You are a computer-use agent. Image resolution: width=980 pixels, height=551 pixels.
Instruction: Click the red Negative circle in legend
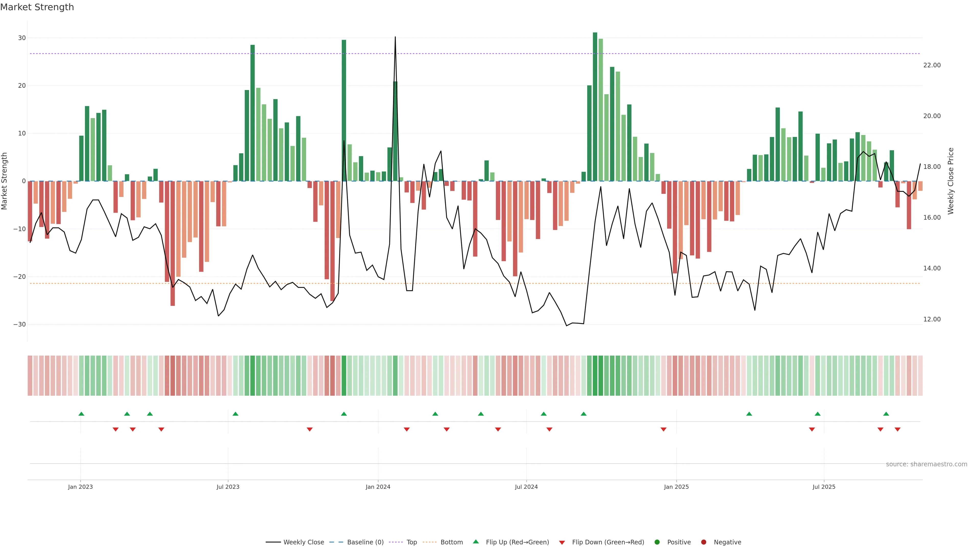[703, 542]
